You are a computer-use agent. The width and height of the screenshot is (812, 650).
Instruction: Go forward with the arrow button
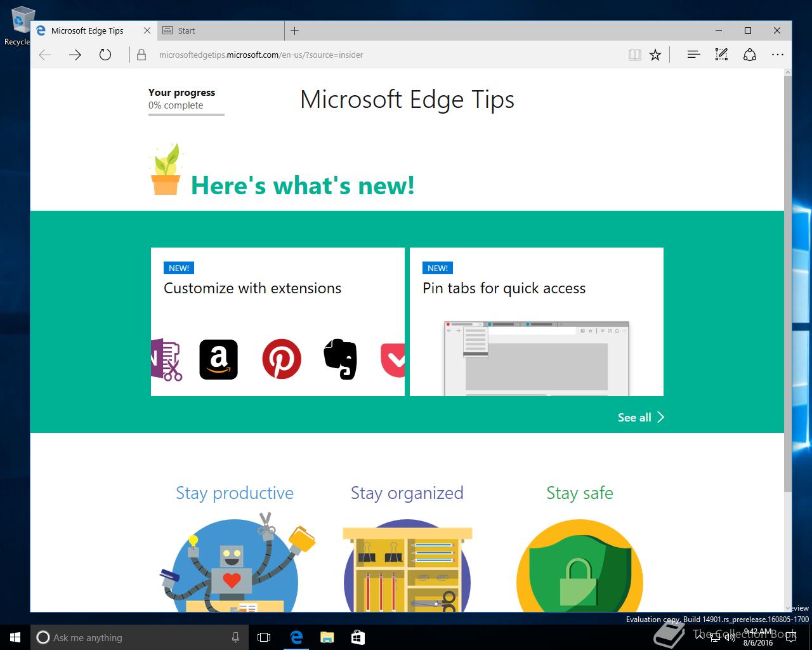point(75,55)
